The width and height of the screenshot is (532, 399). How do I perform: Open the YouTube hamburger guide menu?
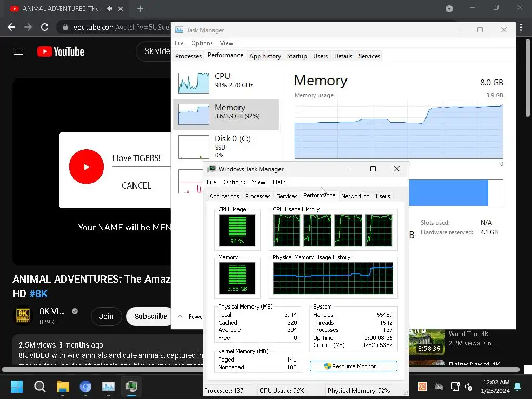[x=19, y=51]
